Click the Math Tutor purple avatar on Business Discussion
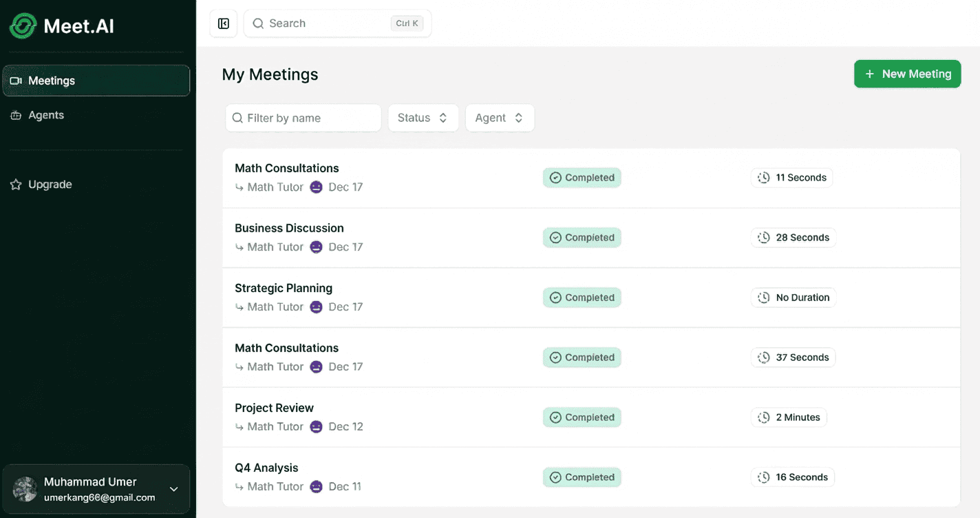Viewport: 980px width, 518px height. coord(316,247)
